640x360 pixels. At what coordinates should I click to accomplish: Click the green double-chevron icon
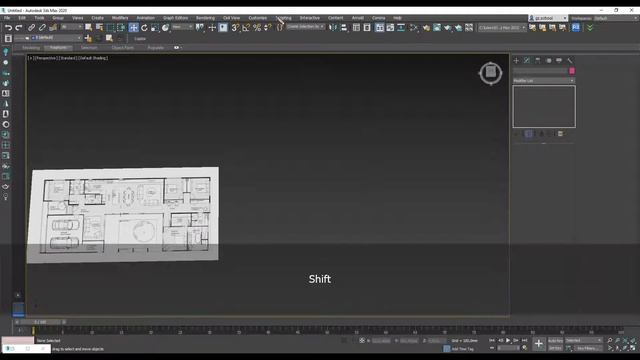[590, 28]
